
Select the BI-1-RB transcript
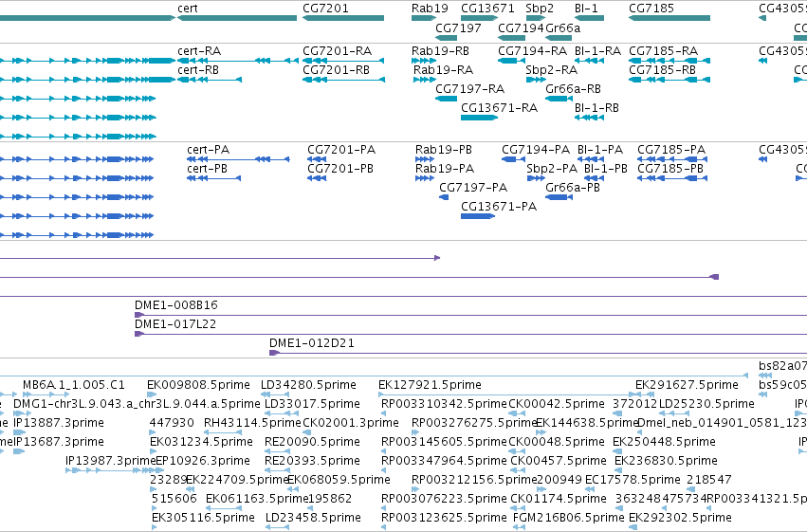pos(589,118)
